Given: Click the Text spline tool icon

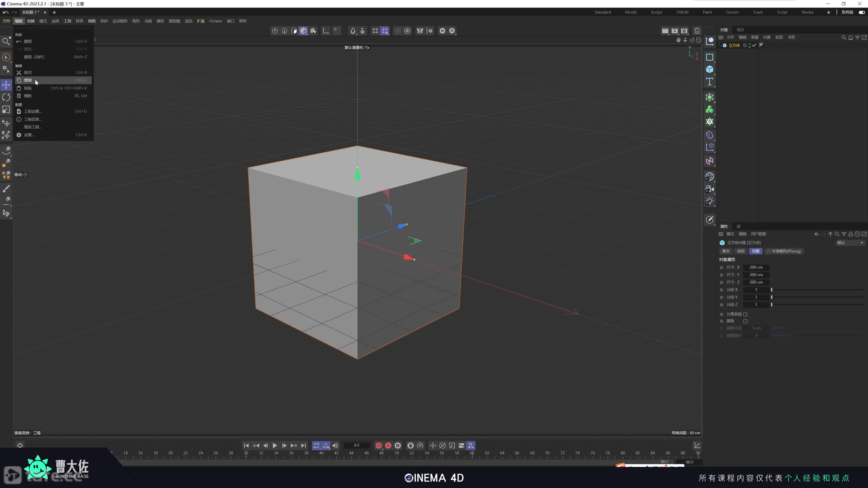Looking at the screenshot, I should point(709,82).
